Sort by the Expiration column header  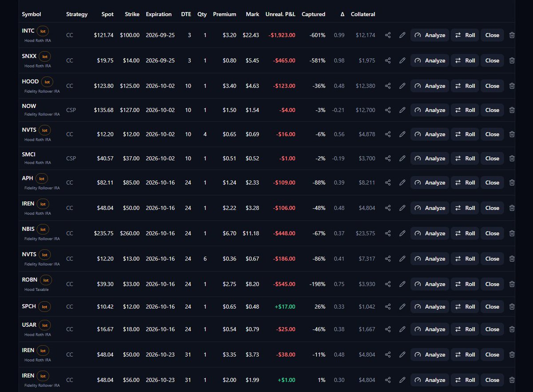tap(159, 14)
